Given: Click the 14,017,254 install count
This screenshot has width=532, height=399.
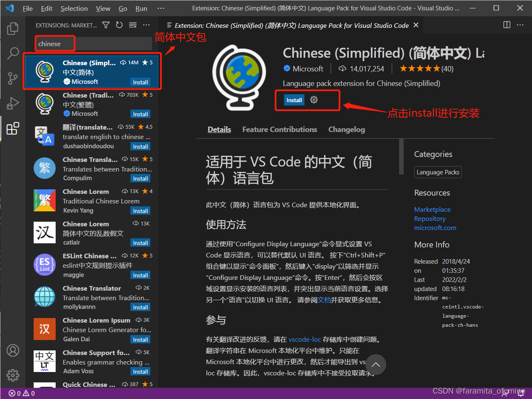Looking at the screenshot, I should 361,69.
